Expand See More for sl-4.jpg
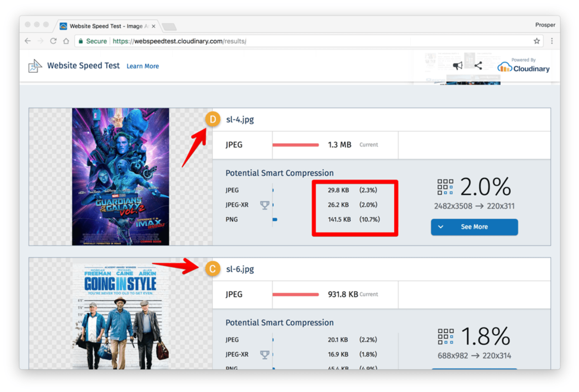This screenshot has width=579, height=392. tap(474, 227)
